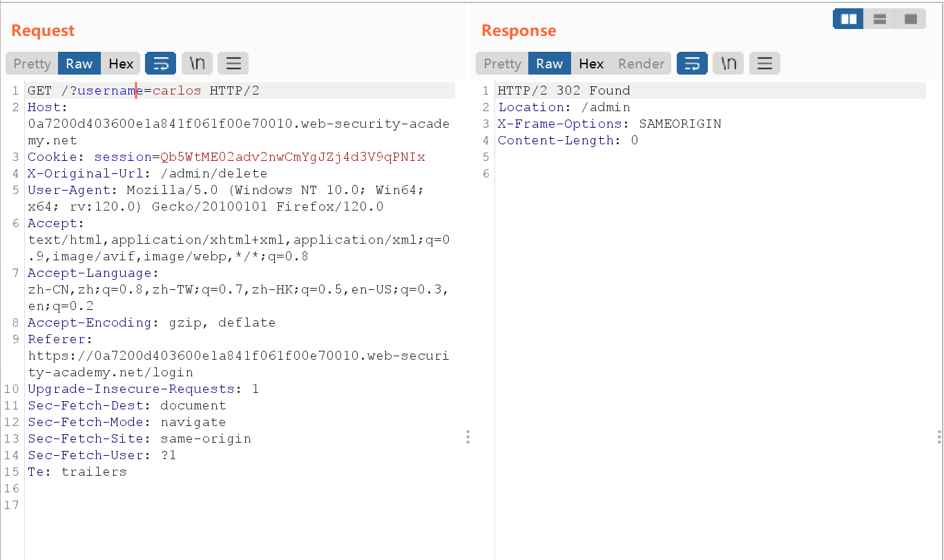Viewport: 944px width, 560px height.
Task: Click the zh-CN Accept-Language value line
Action: 238,298
